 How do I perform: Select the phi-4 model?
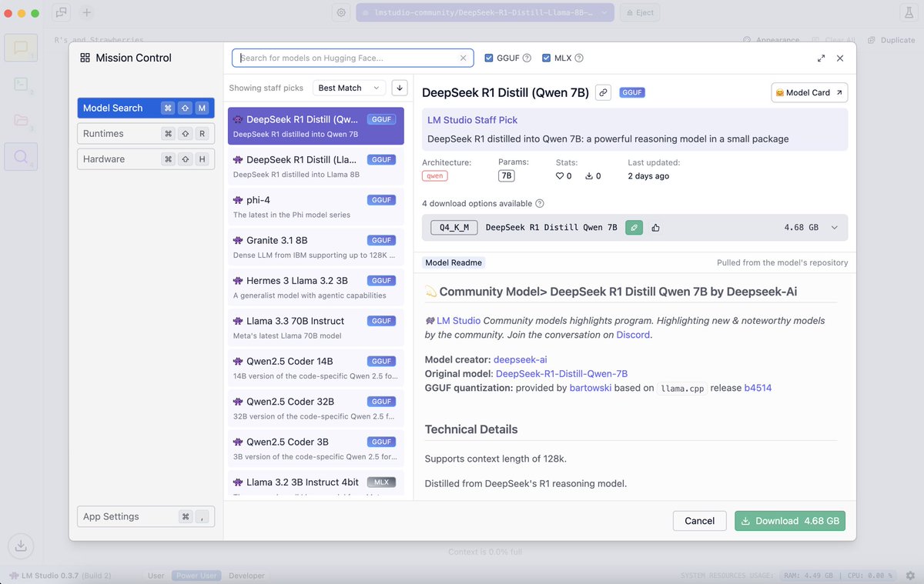[x=316, y=207]
